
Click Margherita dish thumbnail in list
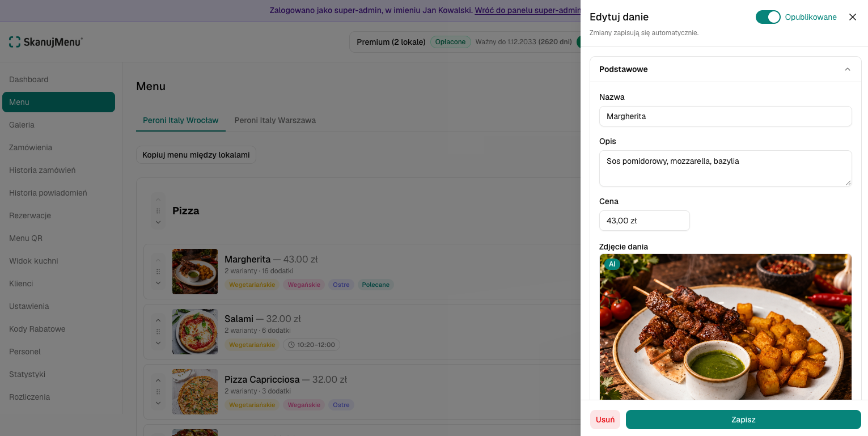(195, 272)
